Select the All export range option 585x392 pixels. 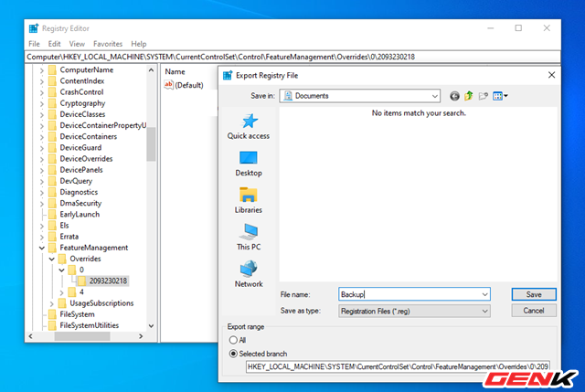pos(234,340)
